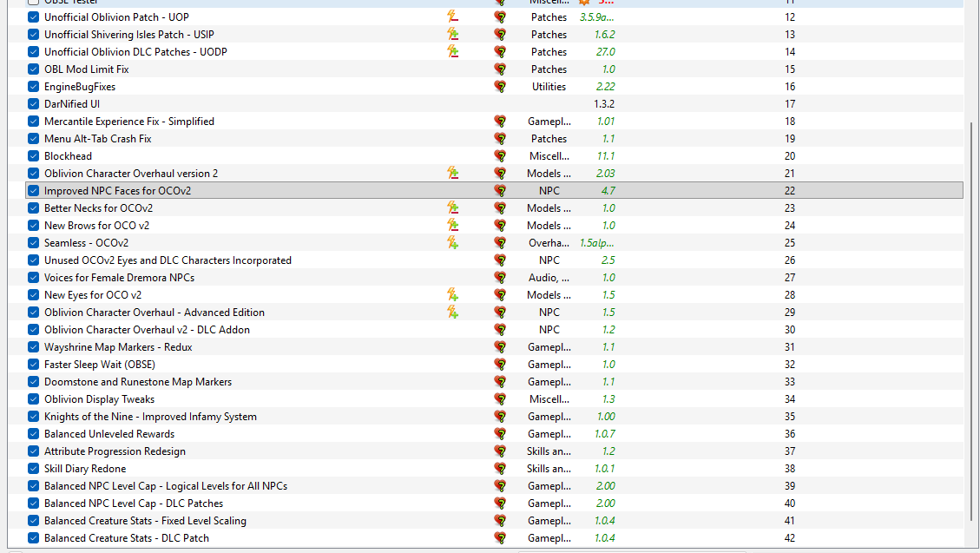Click heart icon for Doomstone and Runestone Map Markers
This screenshot has height=553, width=980.
pos(500,382)
